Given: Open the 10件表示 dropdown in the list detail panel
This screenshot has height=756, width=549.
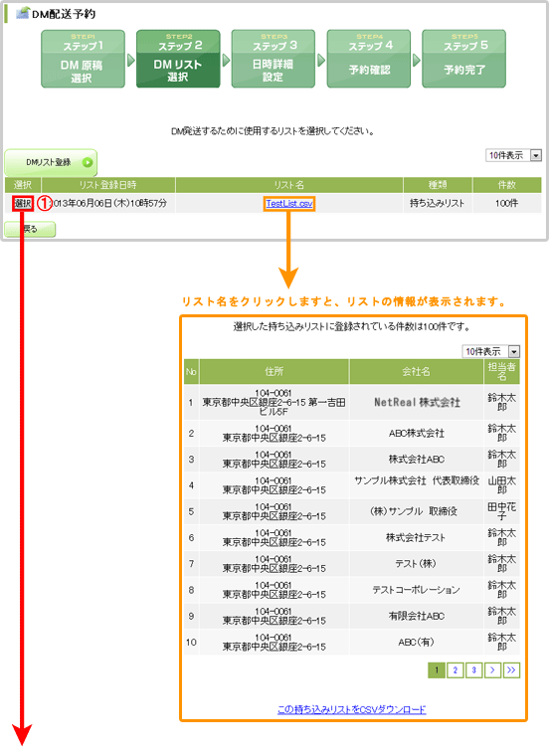Looking at the screenshot, I should pos(514,351).
